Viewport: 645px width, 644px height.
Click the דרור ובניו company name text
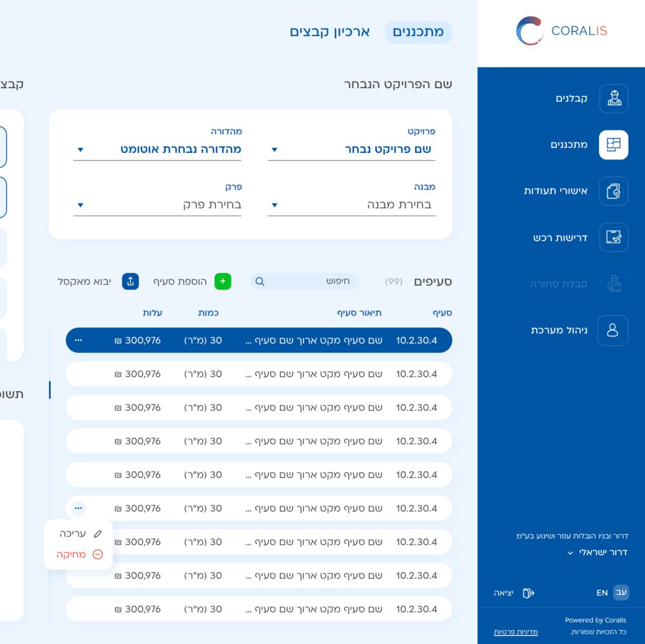[572, 536]
